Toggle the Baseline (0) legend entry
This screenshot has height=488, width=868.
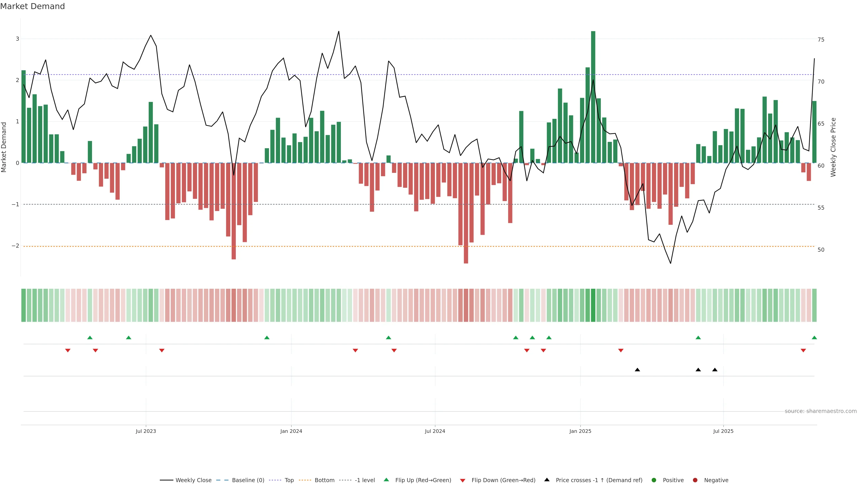(222, 480)
